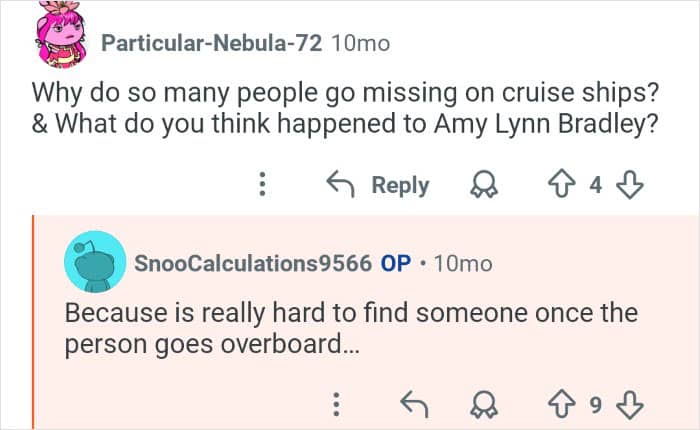Click Particular-Nebula-72's pink avatar
700x430 pixels.
point(61,36)
